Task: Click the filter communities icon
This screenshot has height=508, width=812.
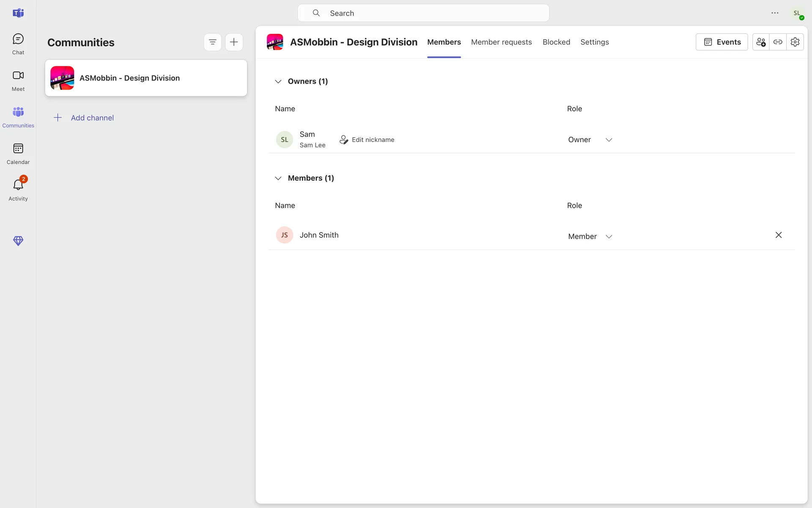Action: pos(212,42)
